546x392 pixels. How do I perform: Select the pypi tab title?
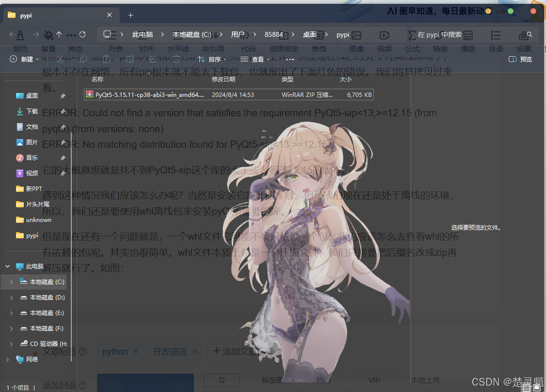(26, 16)
